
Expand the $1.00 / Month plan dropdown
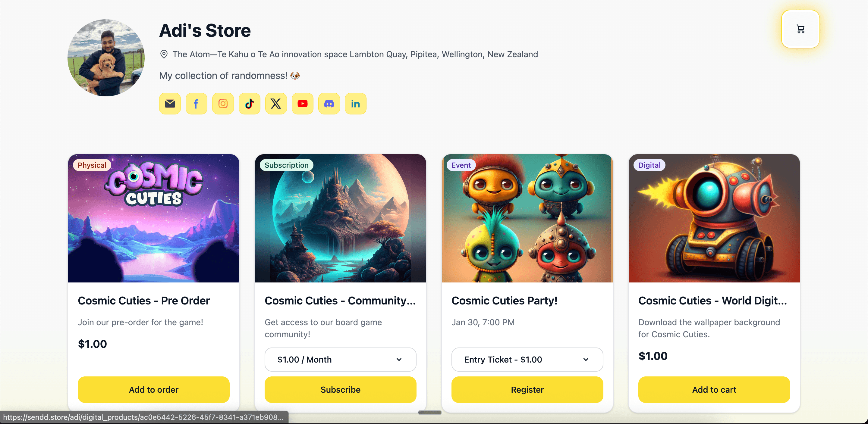340,359
